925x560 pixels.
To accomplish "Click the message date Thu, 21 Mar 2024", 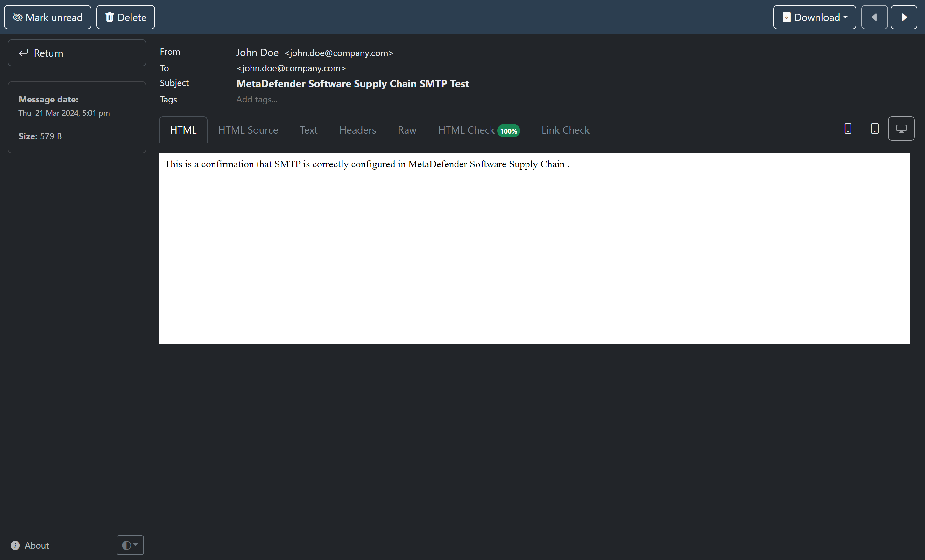I will (64, 113).
